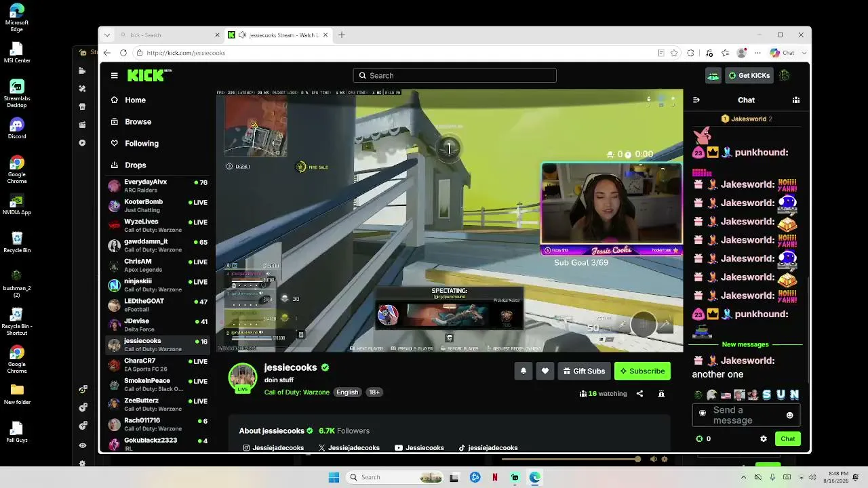Open Streamlabs highlighter clapboard icon in background window
The height and width of the screenshot is (488, 868).
[82, 125]
